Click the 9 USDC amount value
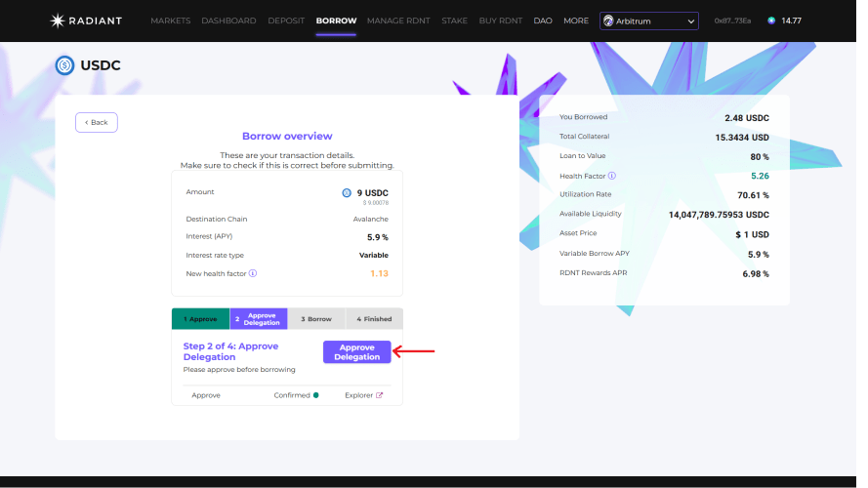 (x=373, y=193)
